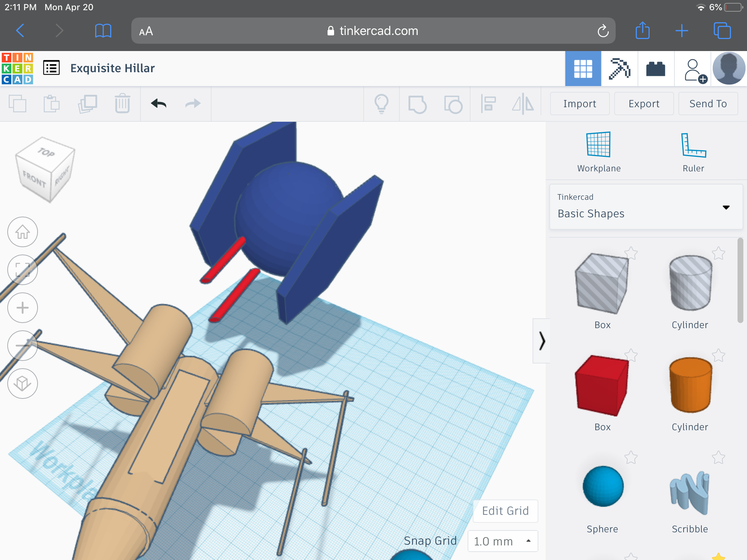Open the Basic Shapes dropdown
The width and height of the screenshot is (747, 560).
coord(646,207)
